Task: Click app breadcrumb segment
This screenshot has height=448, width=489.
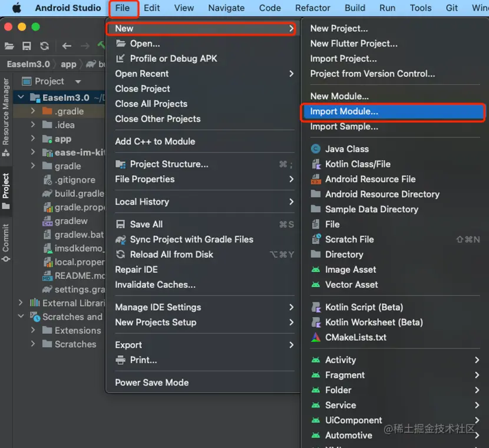Action: pos(68,64)
